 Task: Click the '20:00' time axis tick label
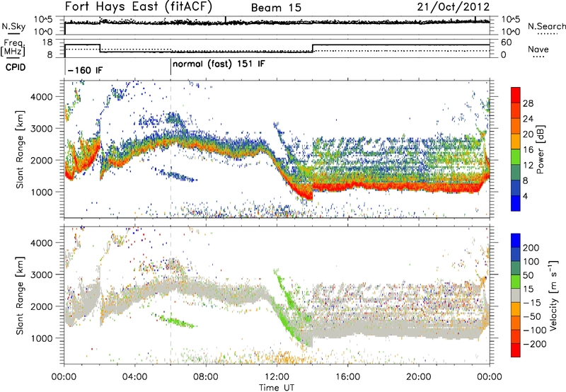coord(418,377)
